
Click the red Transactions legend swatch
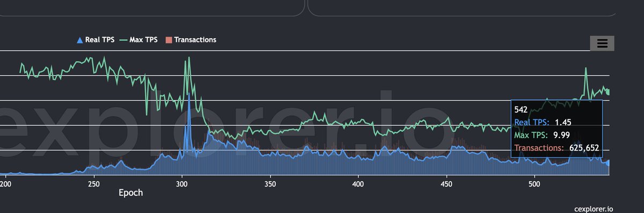pos(169,40)
